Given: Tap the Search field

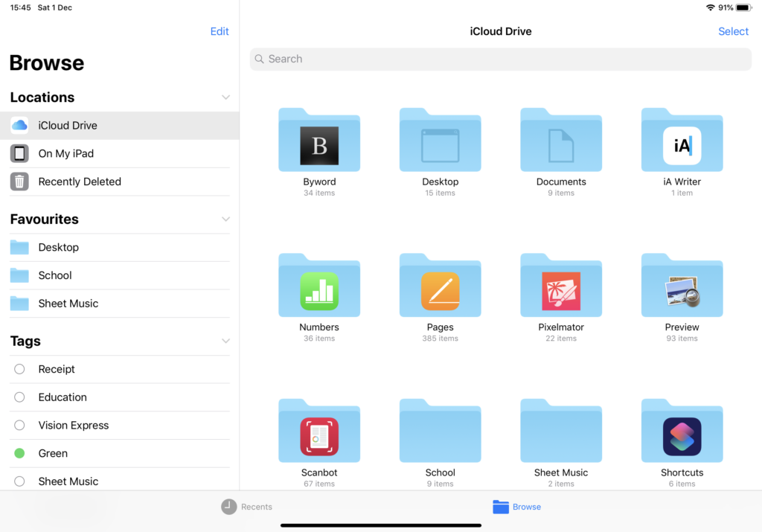Looking at the screenshot, I should pos(500,59).
